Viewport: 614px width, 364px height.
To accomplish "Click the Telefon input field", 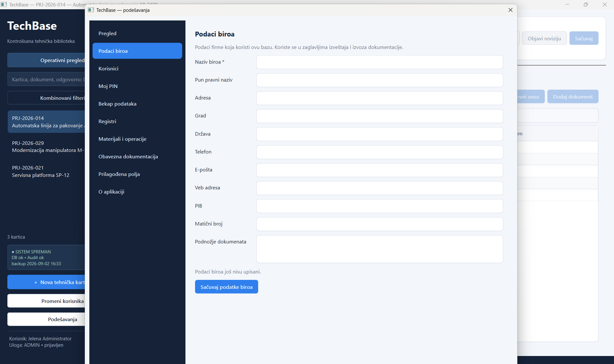I will [x=380, y=152].
